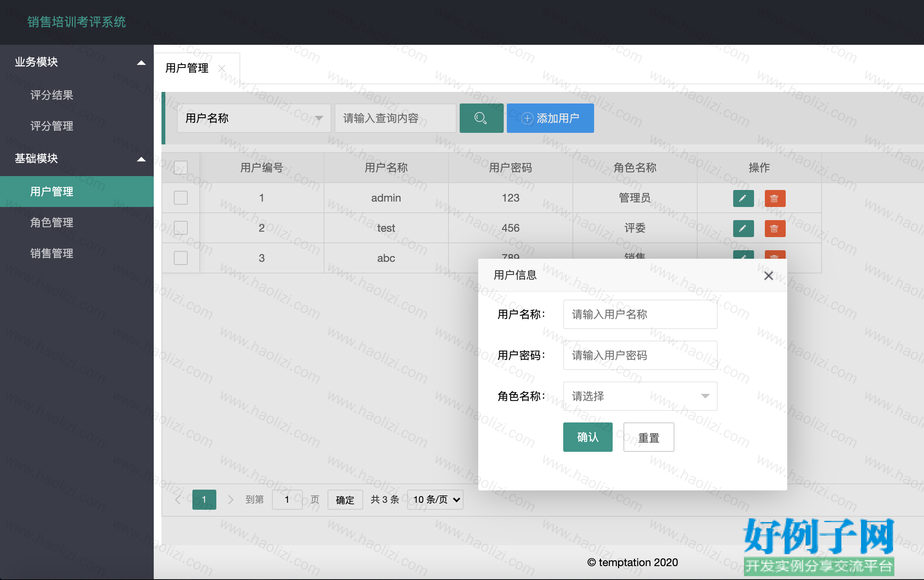Click the 共 3 条 total count
The width and height of the screenshot is (924, 580).
pyautogui.click(x=385, y=500)
